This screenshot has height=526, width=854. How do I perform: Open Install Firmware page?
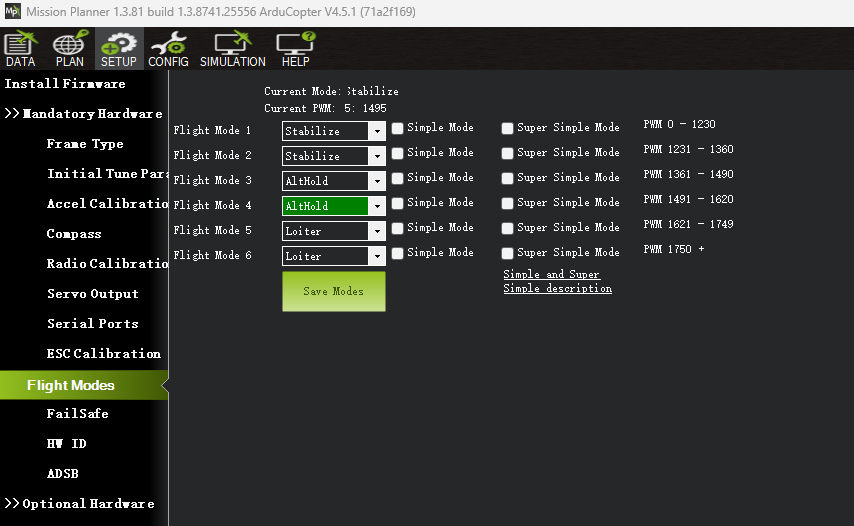(65, 84)
